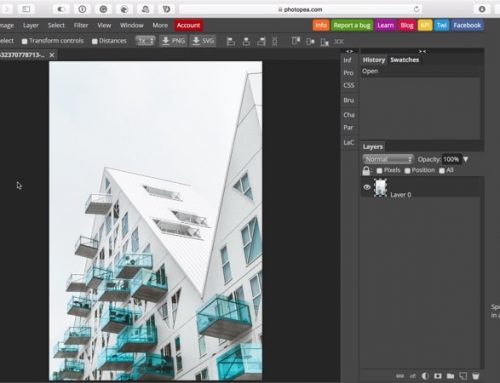500x383 pixels.
Task: Click the Blog link button
Action: pyautogui.click(x=407, y=25)
